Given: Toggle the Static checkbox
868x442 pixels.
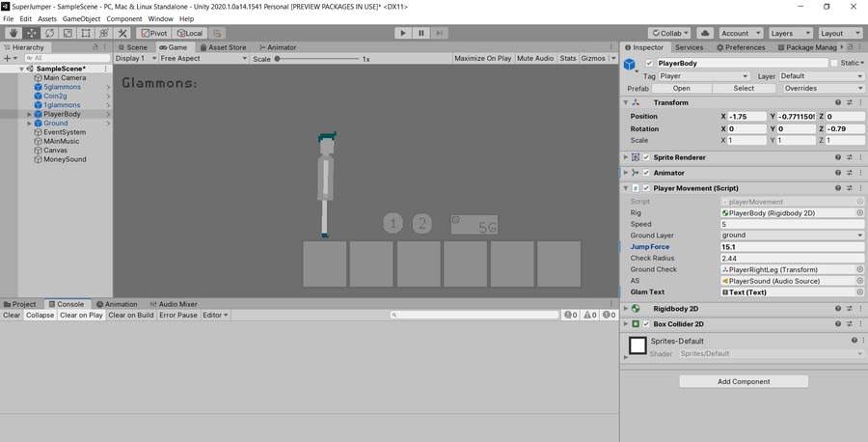Looking at the screenshot, I should pos(834,63).
